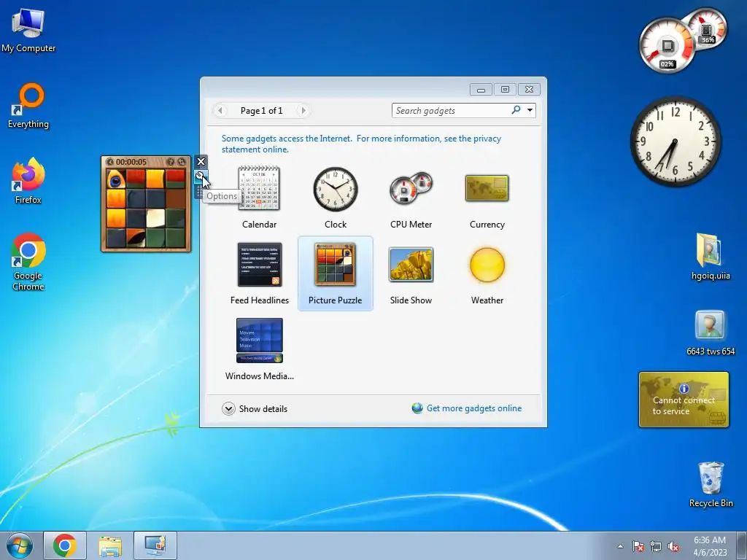747x560 pixels.
Task: Expand Show details chevron
Action: click(228, 408)
